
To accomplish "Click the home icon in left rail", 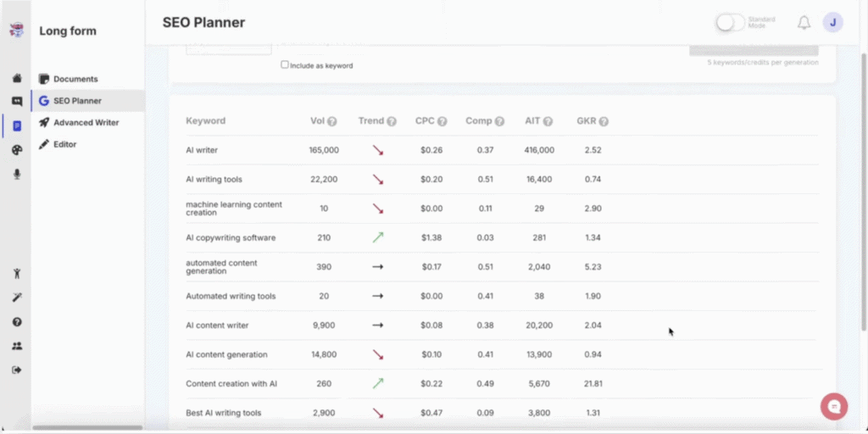I will tap(16, 79).
